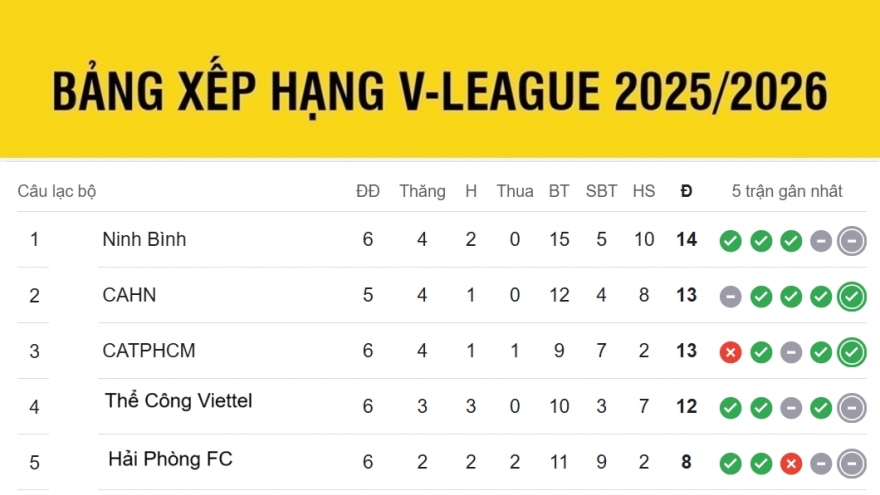Click Hải Phòng FC's red loss icon

pos(791,464)
